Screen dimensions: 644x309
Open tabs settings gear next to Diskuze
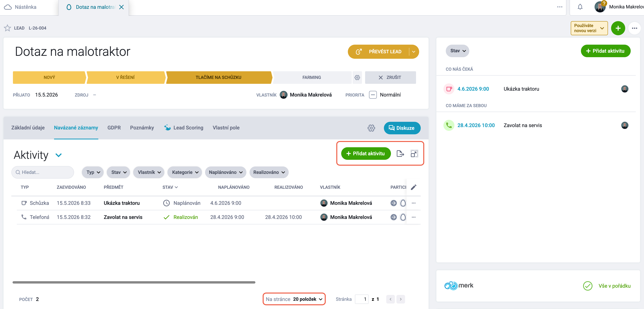[371, 128]
